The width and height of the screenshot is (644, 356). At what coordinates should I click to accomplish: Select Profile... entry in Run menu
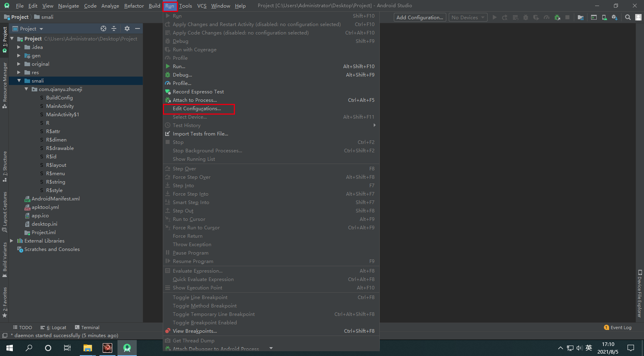click(x=271, y=83)
